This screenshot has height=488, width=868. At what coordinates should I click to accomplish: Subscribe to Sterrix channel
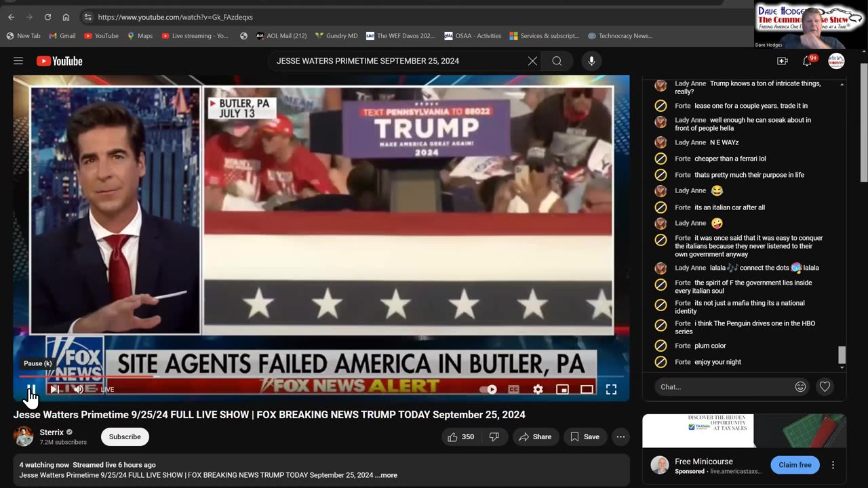pos(125,437)
